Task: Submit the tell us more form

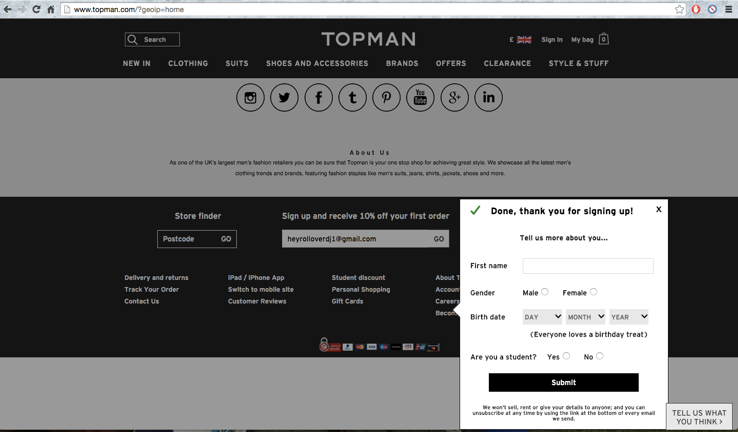Action: [563, 383]
